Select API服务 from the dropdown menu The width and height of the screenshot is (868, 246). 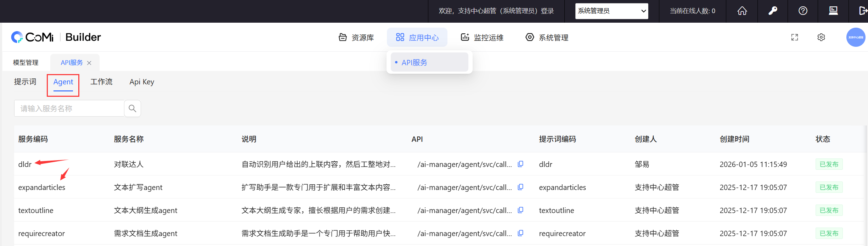point(414,62)
